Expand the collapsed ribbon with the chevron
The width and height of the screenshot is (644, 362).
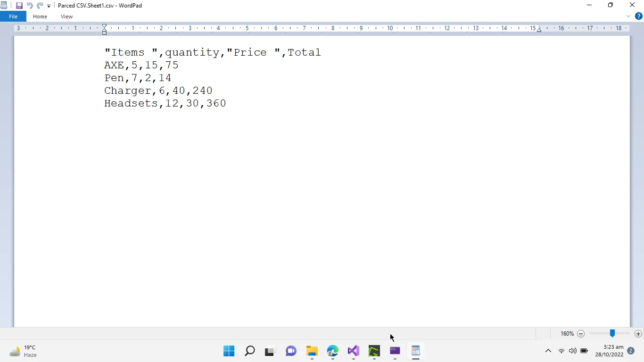pyautogui.click(x=628, y=16)
